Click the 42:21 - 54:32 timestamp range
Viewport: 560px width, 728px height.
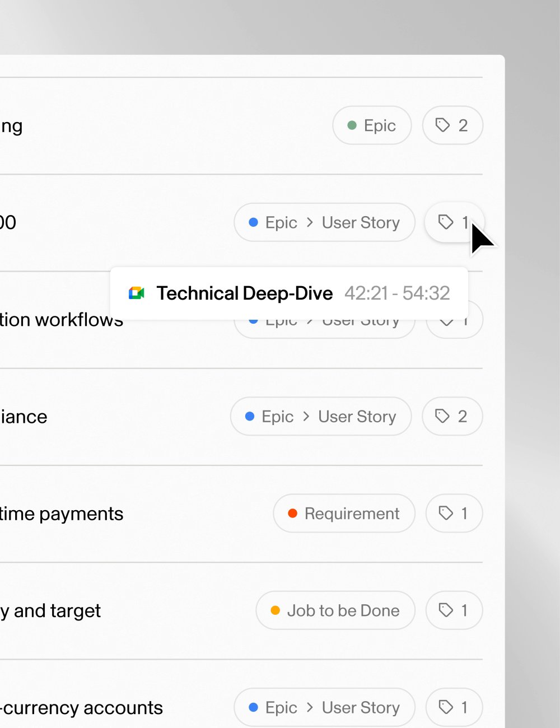[397, 293]
